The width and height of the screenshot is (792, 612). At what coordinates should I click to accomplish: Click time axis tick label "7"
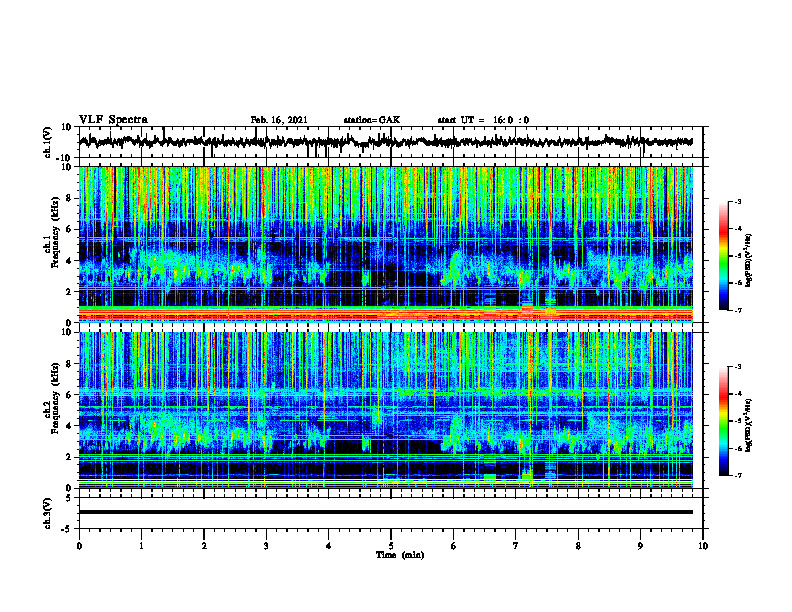click(516, 546)
